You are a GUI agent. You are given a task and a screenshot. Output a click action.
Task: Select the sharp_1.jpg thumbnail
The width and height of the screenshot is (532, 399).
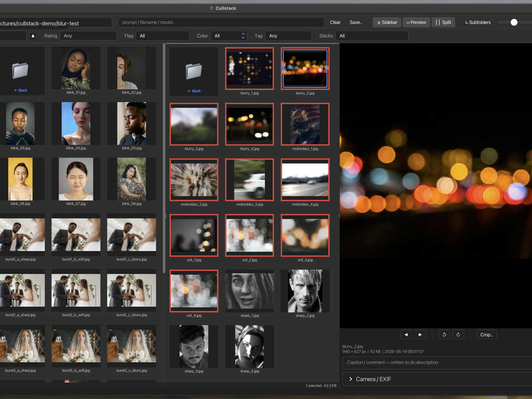pos(250,291)
